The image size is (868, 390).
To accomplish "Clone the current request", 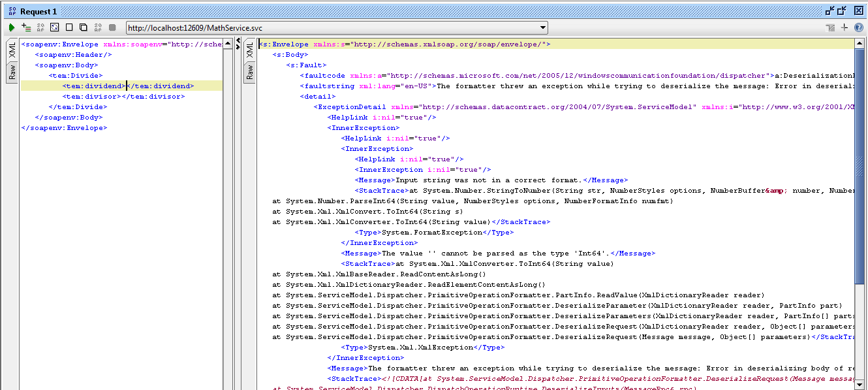I will (x=83, y=27).
